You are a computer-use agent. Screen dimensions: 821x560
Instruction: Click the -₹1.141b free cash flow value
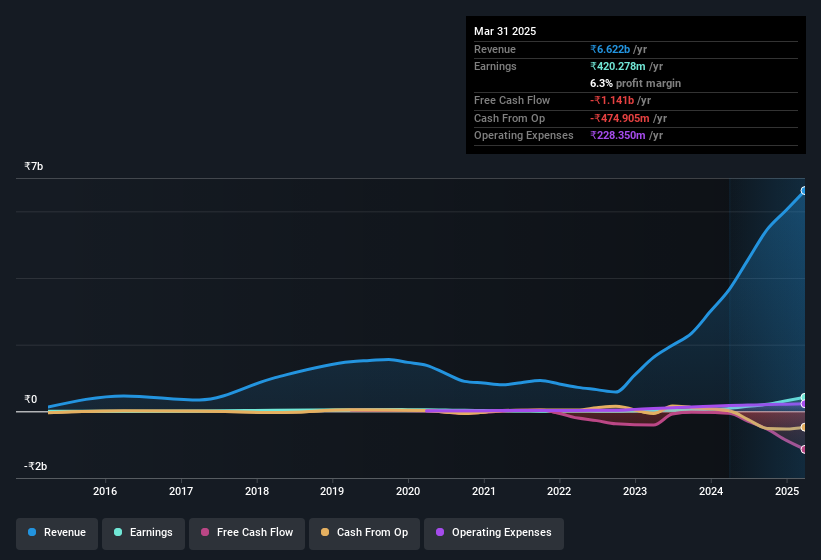pos(612,100)
